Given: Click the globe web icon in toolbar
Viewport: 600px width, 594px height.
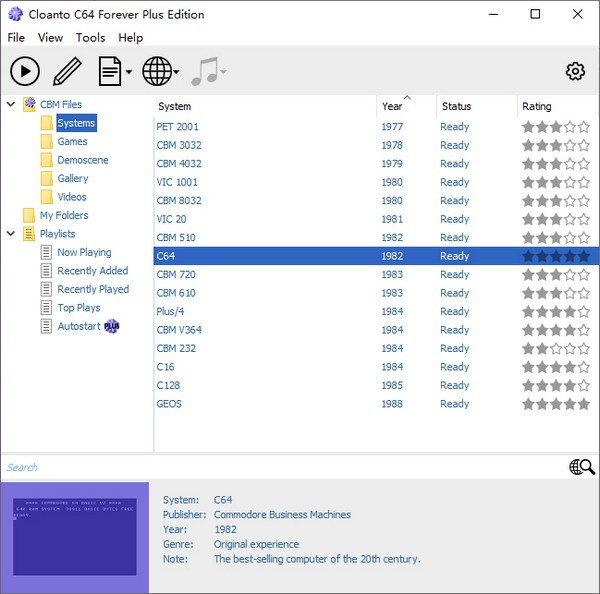Looking at the screenshot, I should (156, 71).
